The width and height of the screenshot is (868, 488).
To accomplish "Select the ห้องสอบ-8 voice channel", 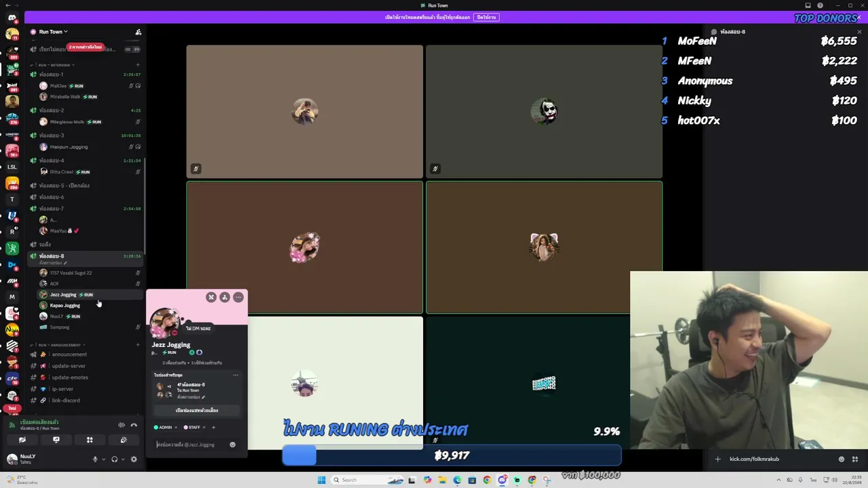I will click(85, 258).
